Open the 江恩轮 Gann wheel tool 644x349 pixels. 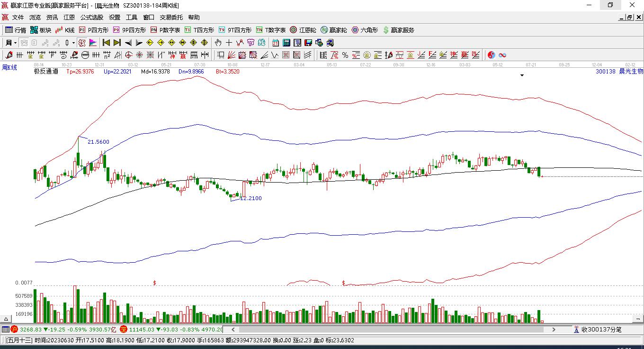(303, 30)
